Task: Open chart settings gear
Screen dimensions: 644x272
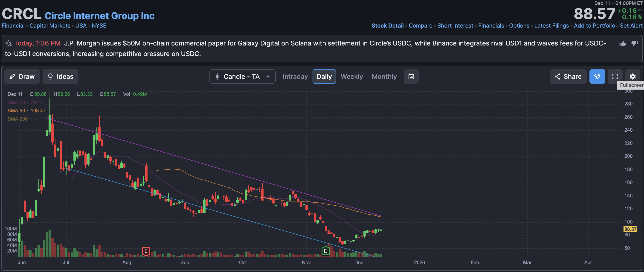Action: (x=632, y=76)
